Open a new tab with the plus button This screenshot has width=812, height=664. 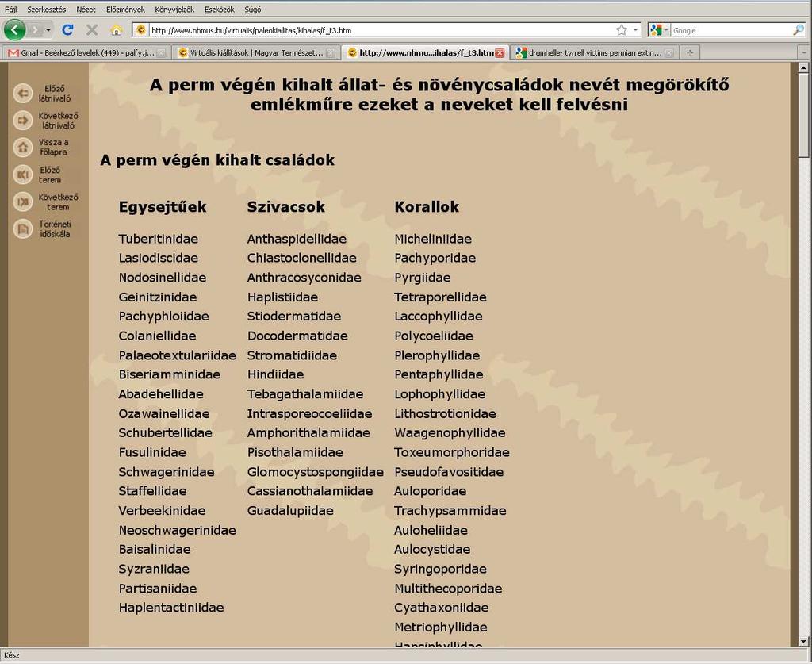point(689,52)
